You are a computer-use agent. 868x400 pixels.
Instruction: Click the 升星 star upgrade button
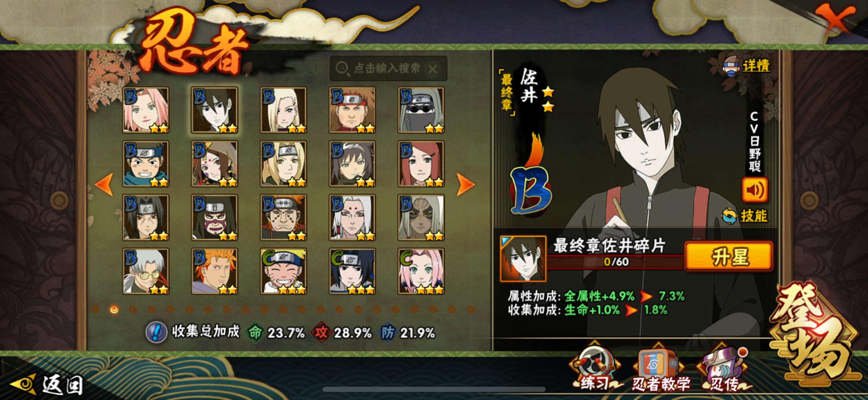coord(729,256)
